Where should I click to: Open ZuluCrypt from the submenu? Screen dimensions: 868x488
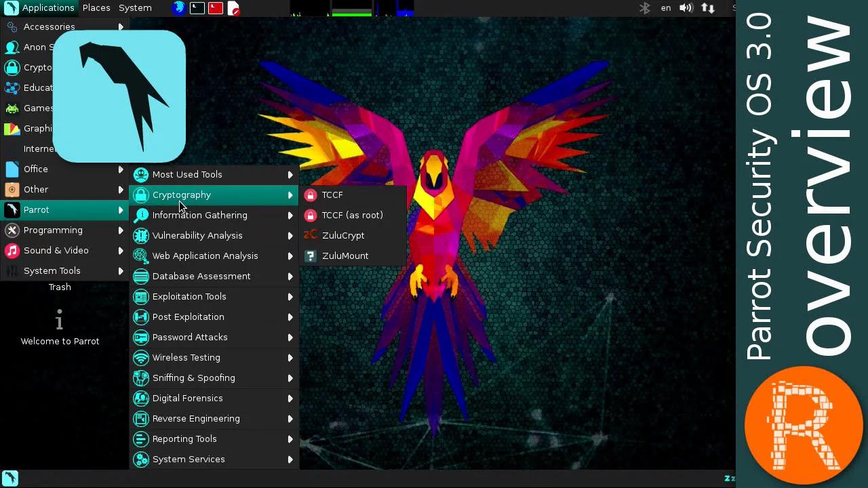coord(343,236)
